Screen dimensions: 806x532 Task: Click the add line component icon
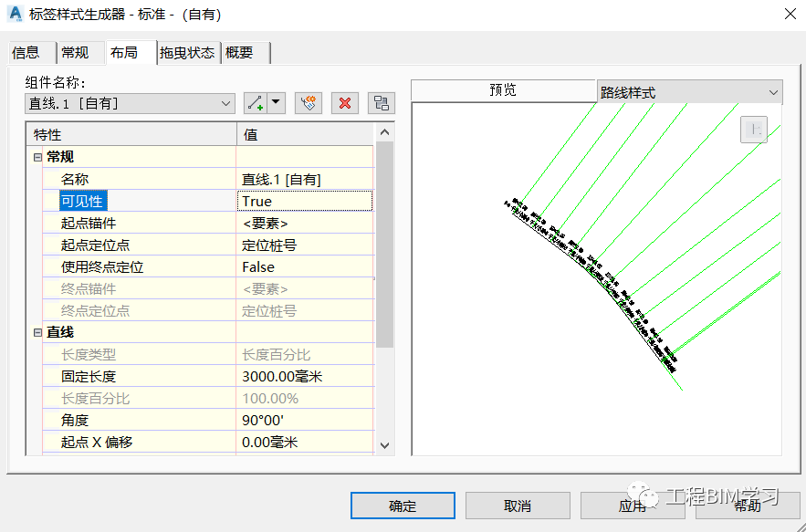coord(256,103)
